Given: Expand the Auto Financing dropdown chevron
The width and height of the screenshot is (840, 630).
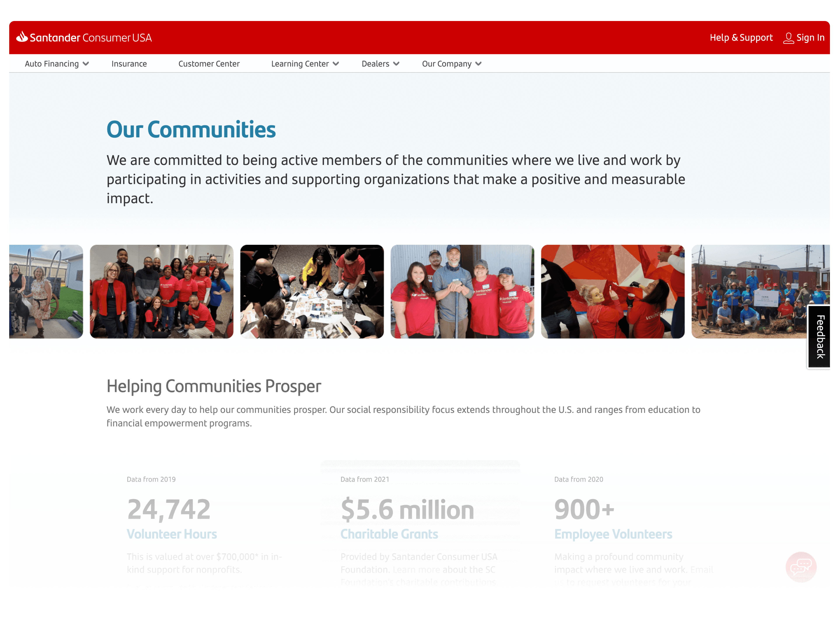Looking at the screenshot, I should click(x=86, y=64).
